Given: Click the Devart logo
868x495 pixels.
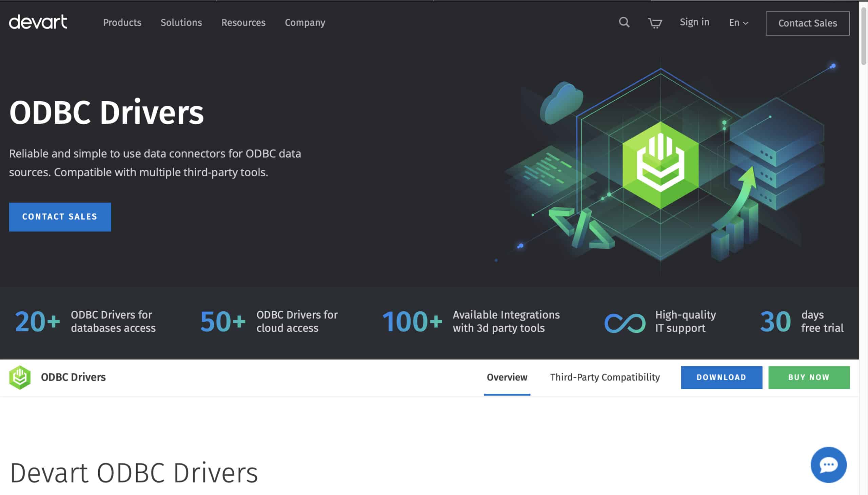Looking at the screenshot, I should pos(38,22).
